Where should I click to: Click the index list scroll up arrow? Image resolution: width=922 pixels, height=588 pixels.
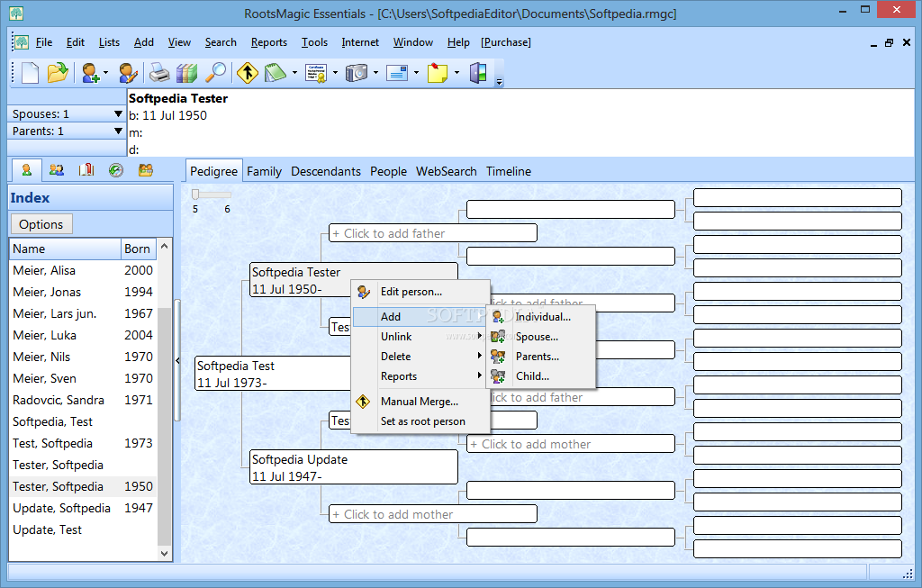click(x=165, y=247)
